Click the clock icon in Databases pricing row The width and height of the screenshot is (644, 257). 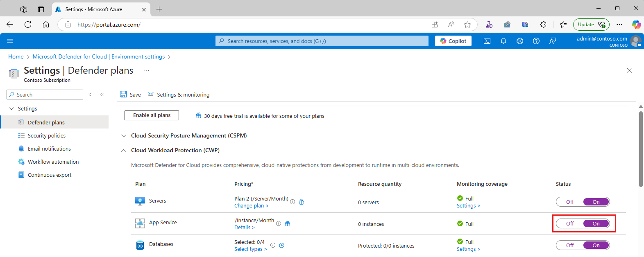point(281,245)
